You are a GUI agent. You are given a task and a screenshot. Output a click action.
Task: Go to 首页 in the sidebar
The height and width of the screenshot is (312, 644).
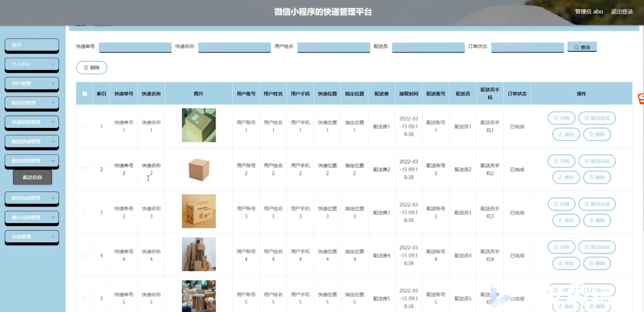point(32,45)
